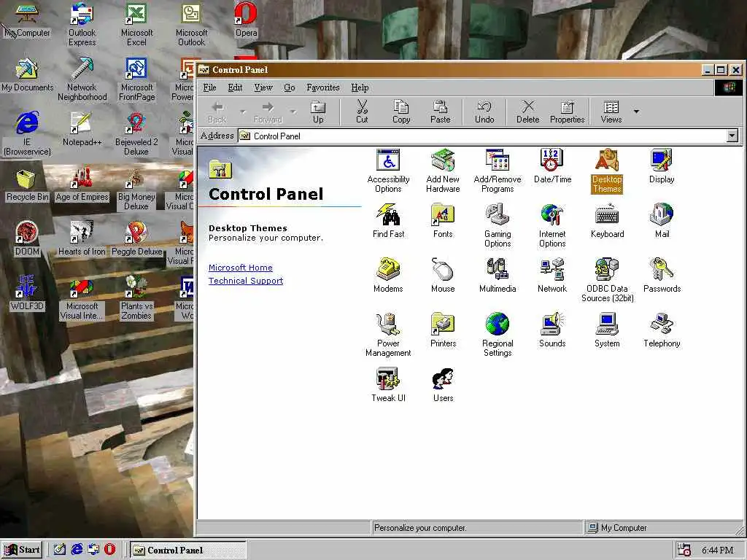Click the Undo toolbar button
The width and height of the screenshot is (747, 560).
pos(484,112)
